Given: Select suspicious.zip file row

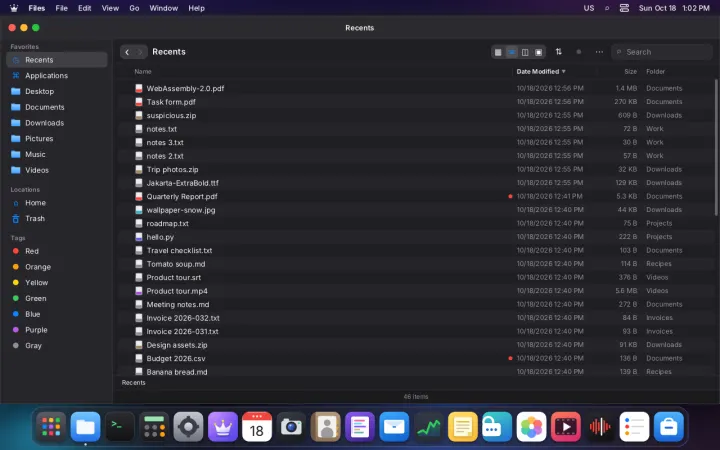Looking at the screenshot, I should point(416,115).
